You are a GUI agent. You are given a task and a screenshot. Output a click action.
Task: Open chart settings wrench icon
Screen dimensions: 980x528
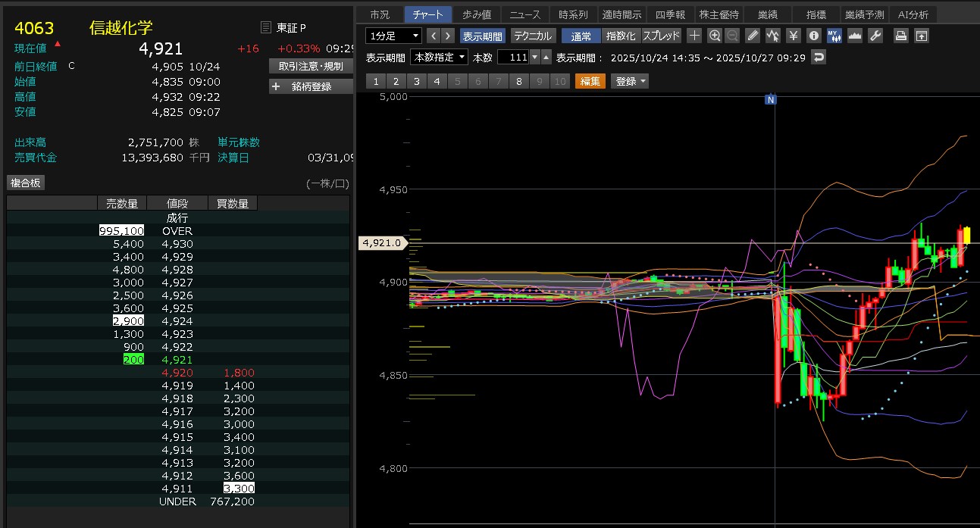pos(875,36)
